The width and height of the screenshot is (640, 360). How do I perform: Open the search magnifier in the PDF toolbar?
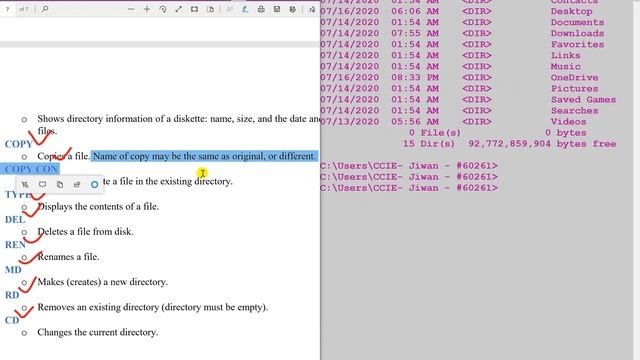45,9
